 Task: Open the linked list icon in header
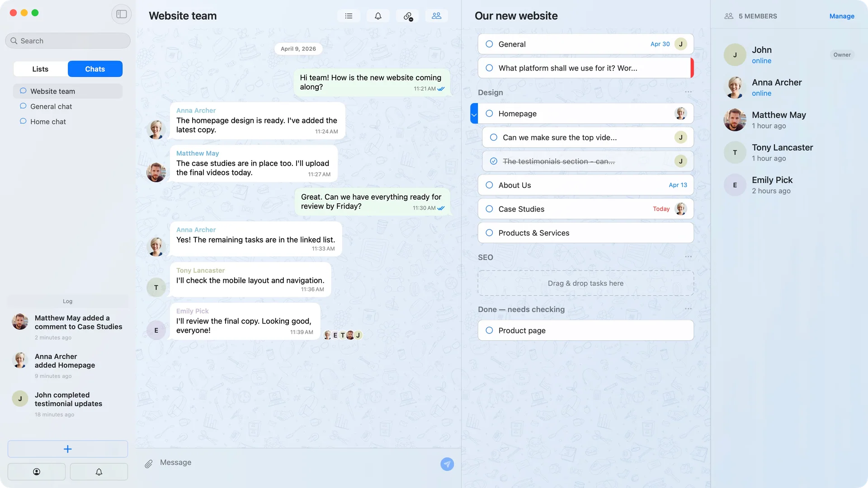407,16
